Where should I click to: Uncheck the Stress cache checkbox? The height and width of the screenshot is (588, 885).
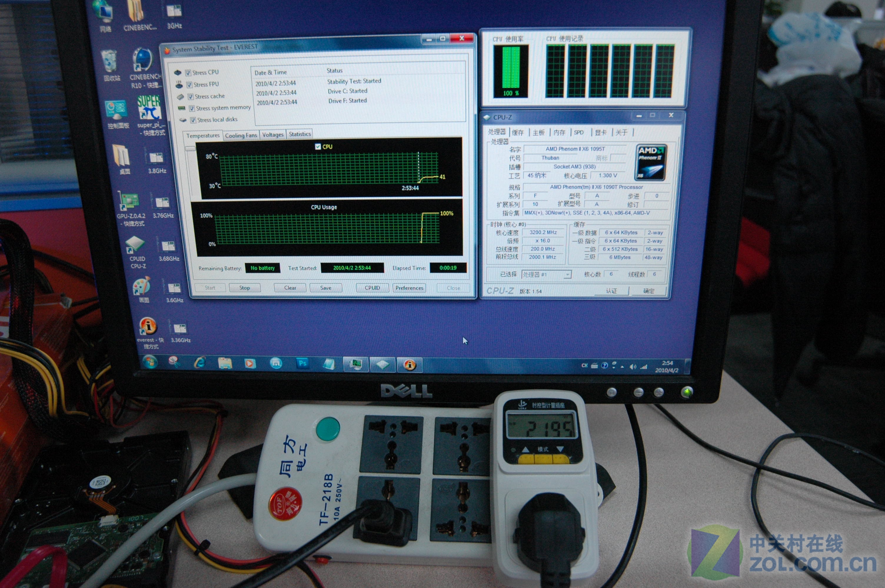pos(191,97)
